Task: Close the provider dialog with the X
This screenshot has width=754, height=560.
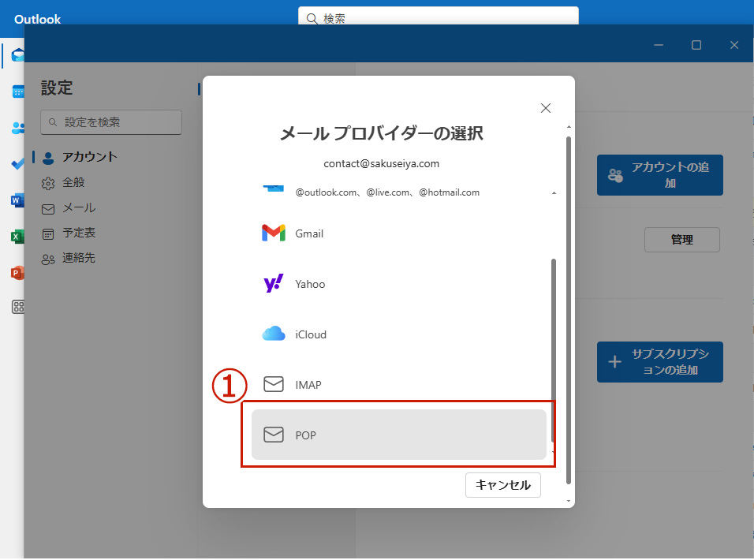Action: point(545,108)
